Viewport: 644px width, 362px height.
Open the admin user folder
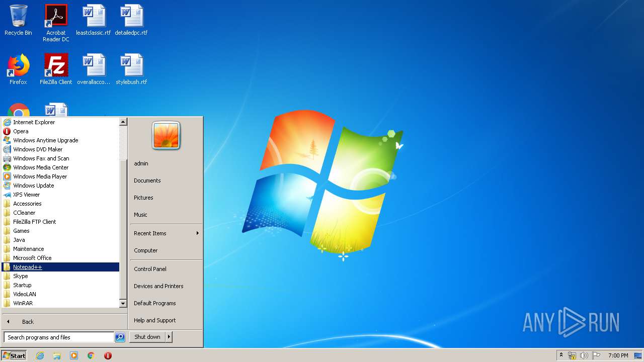point(166,163)
